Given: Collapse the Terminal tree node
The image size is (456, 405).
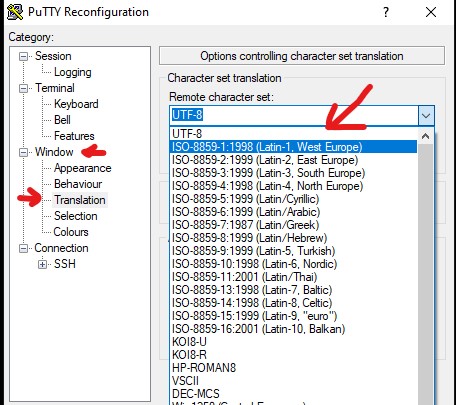Looking at the screenshot, I should point(23,88).
